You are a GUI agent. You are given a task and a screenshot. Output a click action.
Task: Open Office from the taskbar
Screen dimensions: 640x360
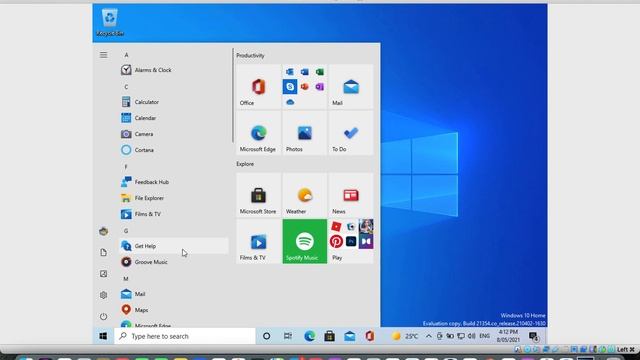(x=369, y=336)
